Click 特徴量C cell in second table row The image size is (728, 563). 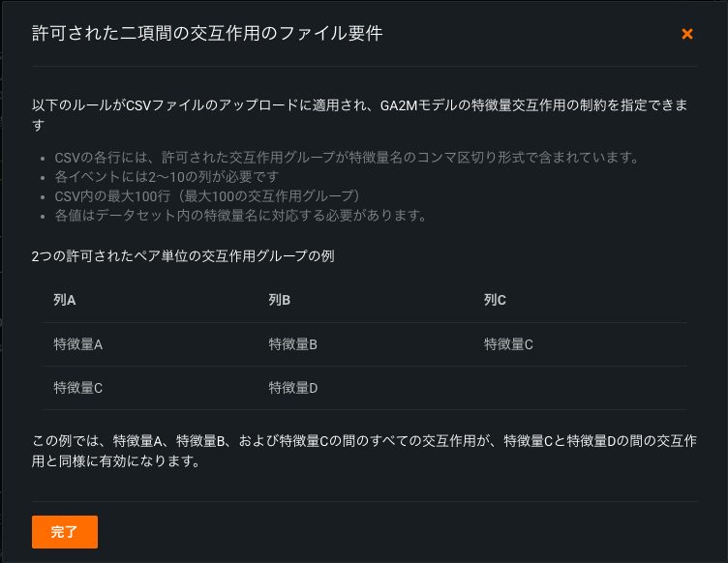78,388
